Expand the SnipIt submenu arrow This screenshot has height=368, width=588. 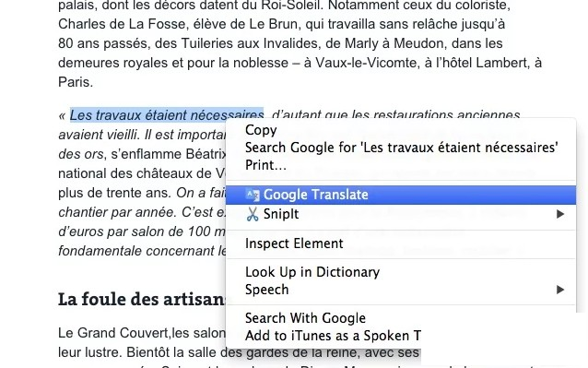[x=560, y=214]
